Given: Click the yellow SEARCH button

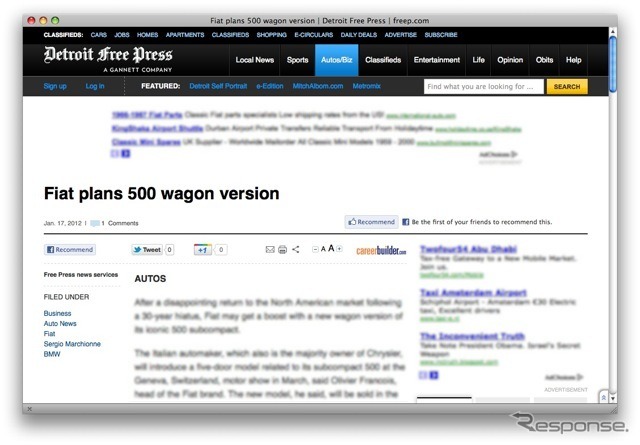Looking at the screenshot, I should tap(567, 87).
